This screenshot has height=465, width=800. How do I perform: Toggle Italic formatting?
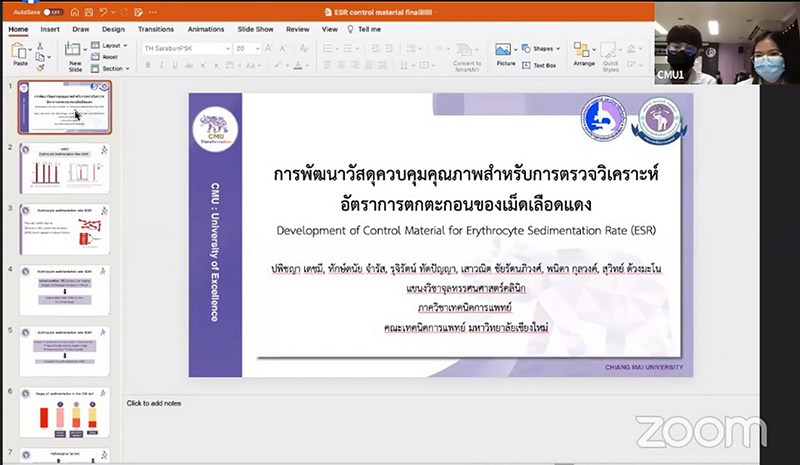click(x=162, y=65)
